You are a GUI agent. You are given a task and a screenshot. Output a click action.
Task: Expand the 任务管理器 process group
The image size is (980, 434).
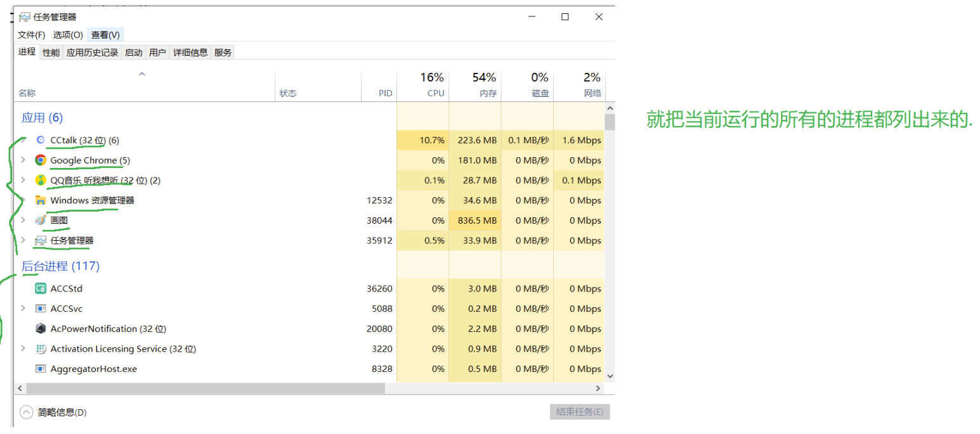coord(23,241)
